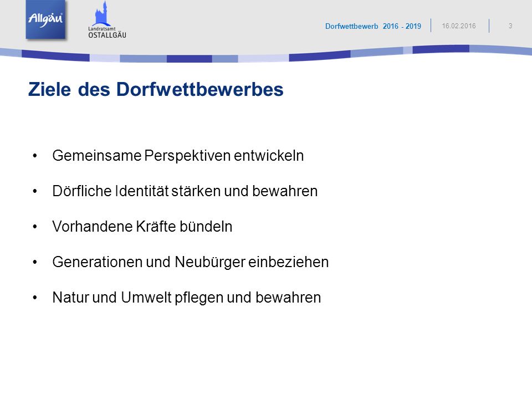
Task: Click bullet 'Natur und Umwelt pflegen und bewahren'
Action: 187,298
